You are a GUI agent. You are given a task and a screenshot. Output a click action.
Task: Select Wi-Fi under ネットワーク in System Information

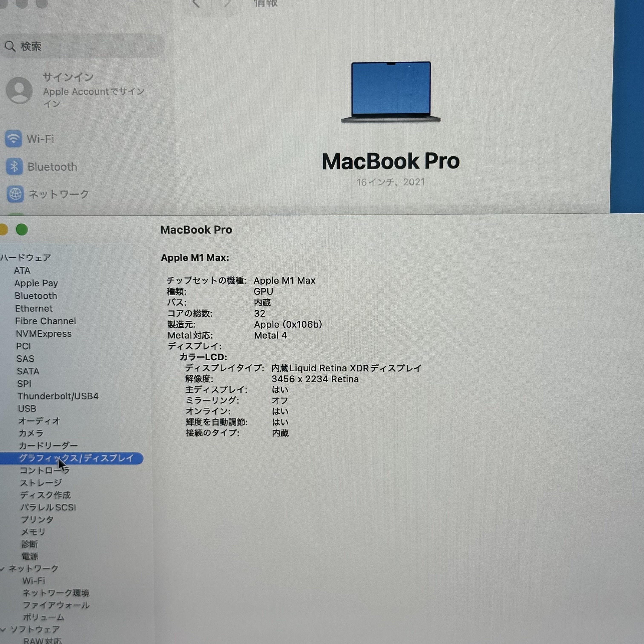[x=33, y=581]
